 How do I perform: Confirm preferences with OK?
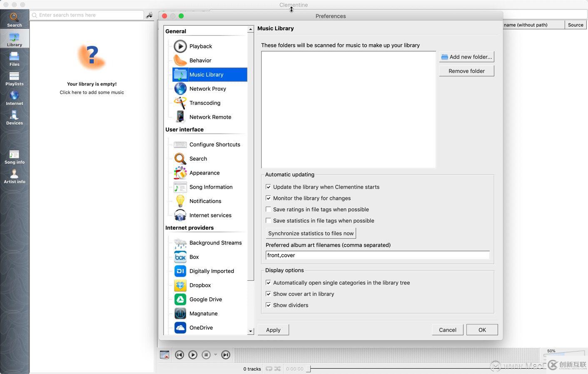coord(482,330)
